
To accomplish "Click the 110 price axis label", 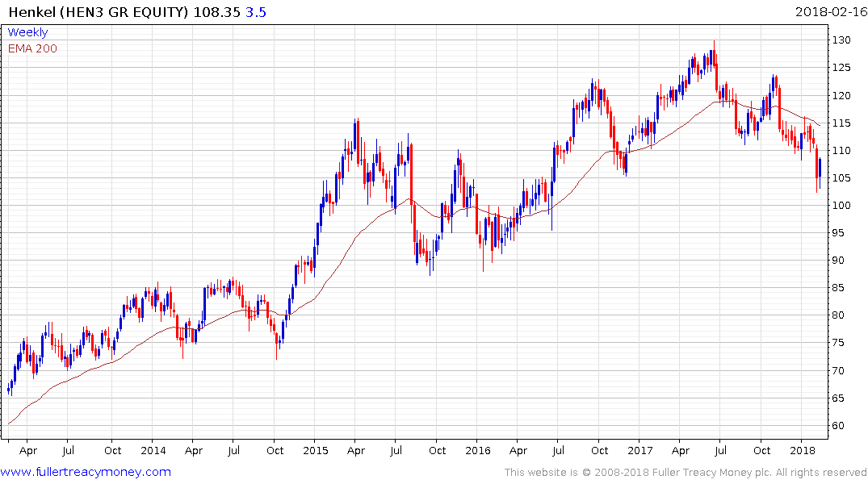I will click(x=841, y=151).
